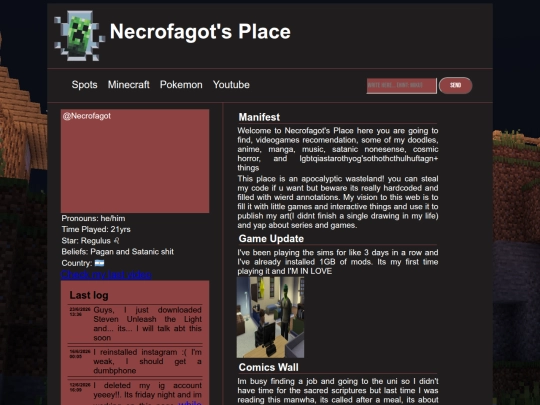Click the log entry about deleting ig account
Viewport: 540px width, 405px height.
pyautogui.click(x=147, y=393)
